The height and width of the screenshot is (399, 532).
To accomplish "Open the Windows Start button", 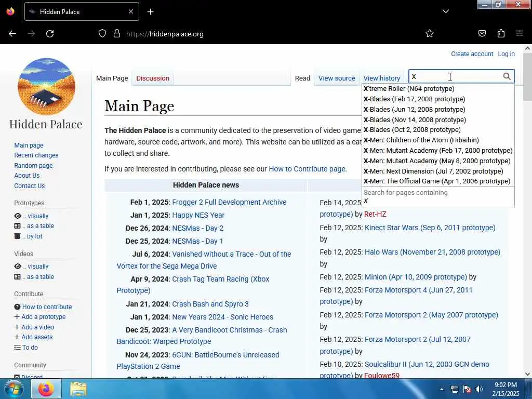I will click(x=14, y=389).
